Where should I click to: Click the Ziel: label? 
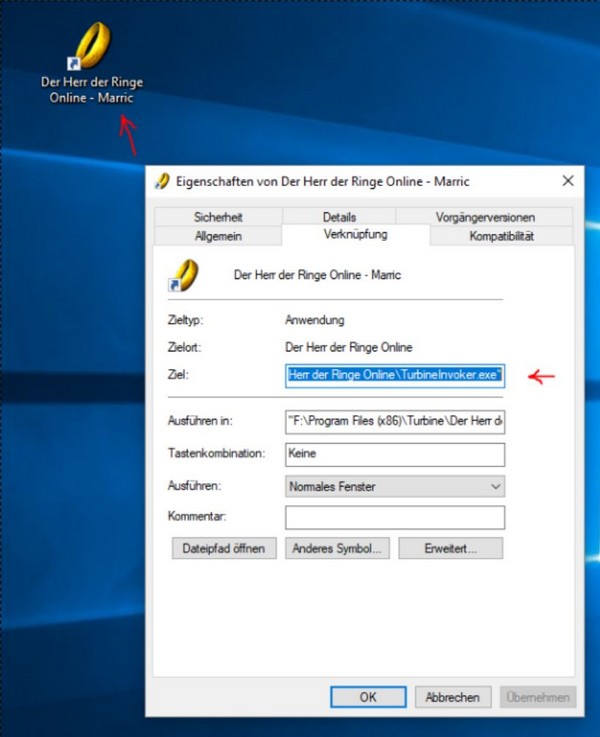pyautogui.click(x=178, y=375)
